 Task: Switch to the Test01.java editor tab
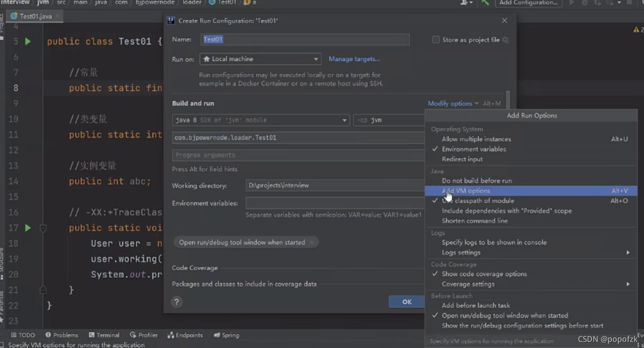35,16
